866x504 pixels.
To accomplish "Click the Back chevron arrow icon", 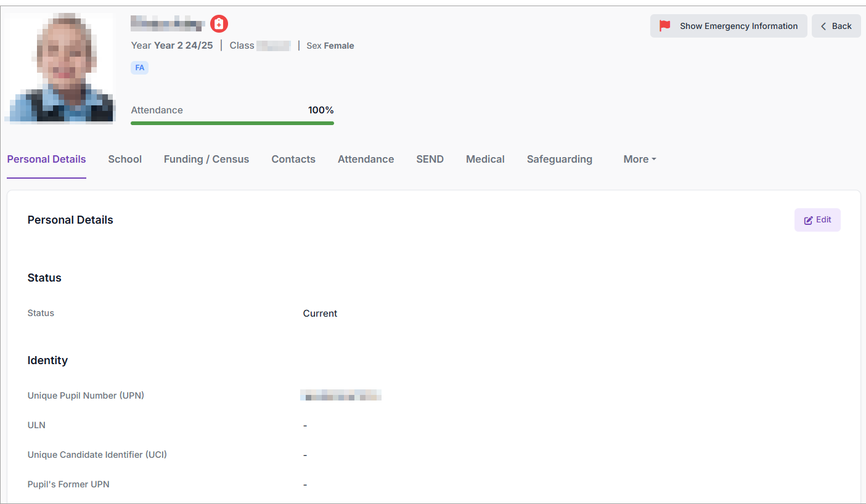I will [823, 26].
